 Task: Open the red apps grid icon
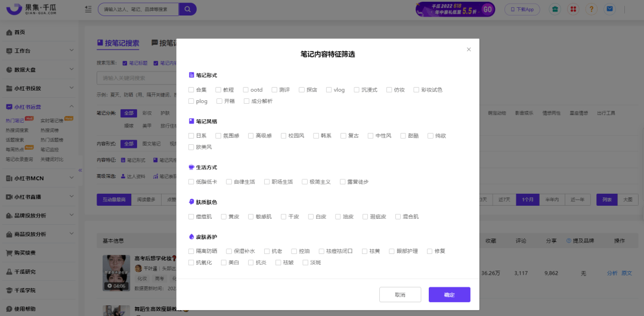point(574,9)
